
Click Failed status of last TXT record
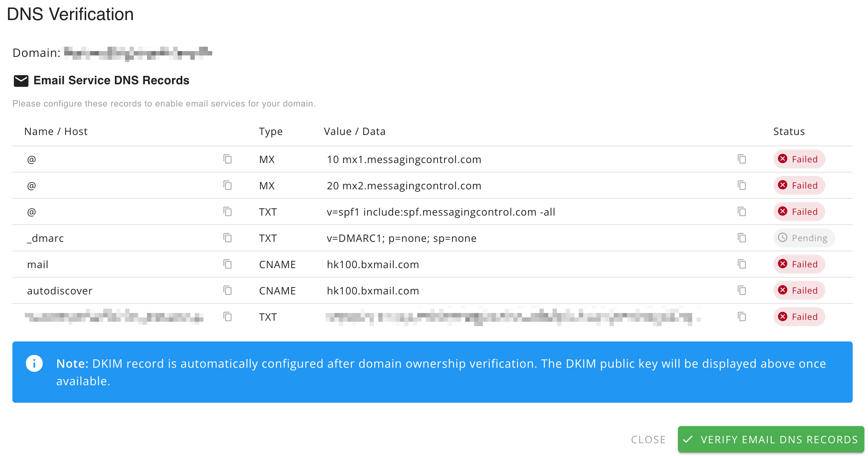tap(799, 317)
